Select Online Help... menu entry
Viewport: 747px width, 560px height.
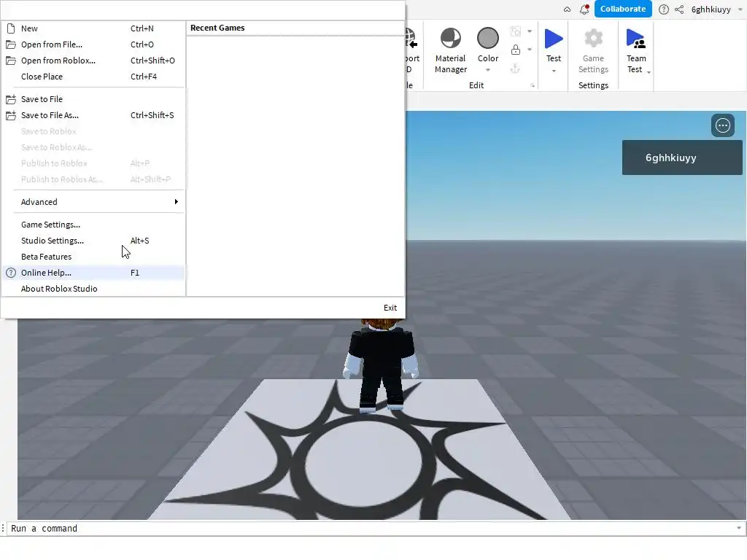93,273
